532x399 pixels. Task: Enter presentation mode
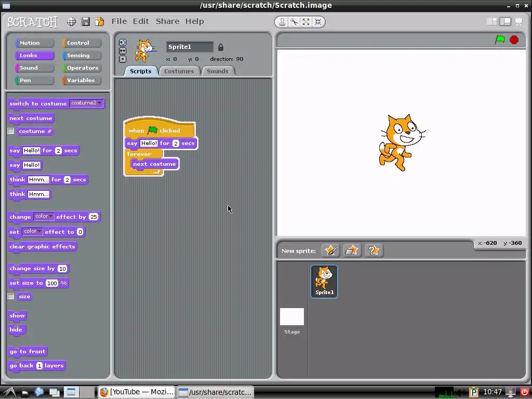(519, 22)
